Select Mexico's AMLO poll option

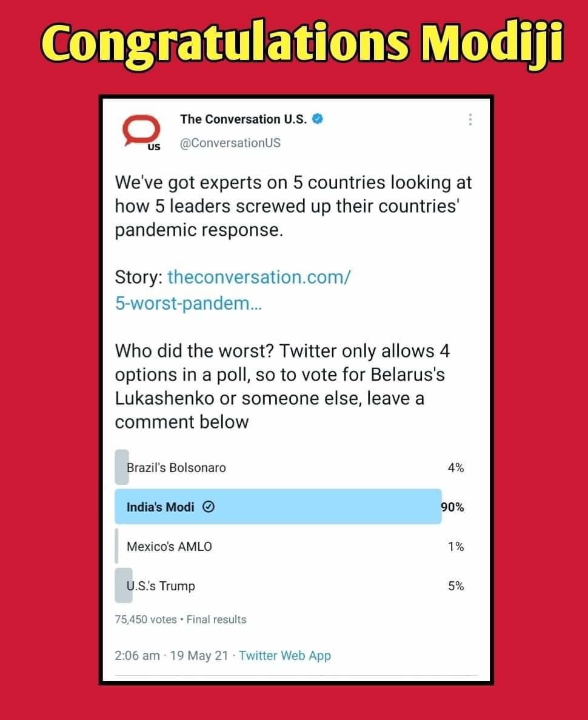coord(289,547)
